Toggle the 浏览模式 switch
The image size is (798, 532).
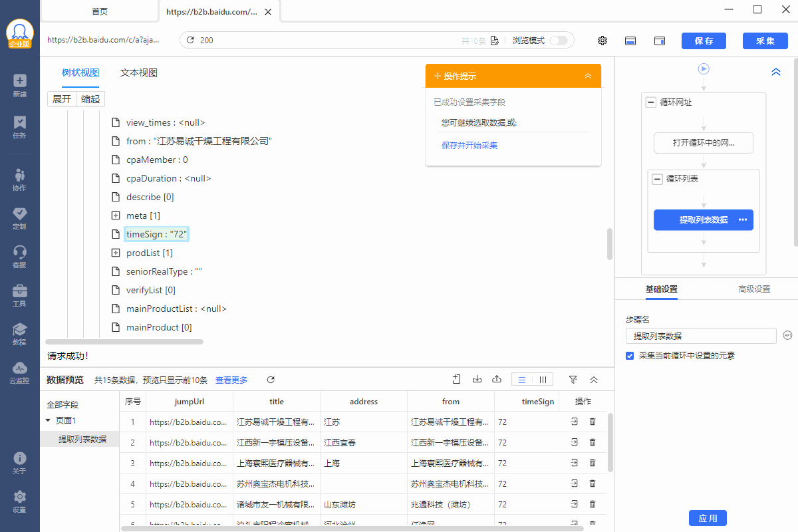(x=559, y=41)
